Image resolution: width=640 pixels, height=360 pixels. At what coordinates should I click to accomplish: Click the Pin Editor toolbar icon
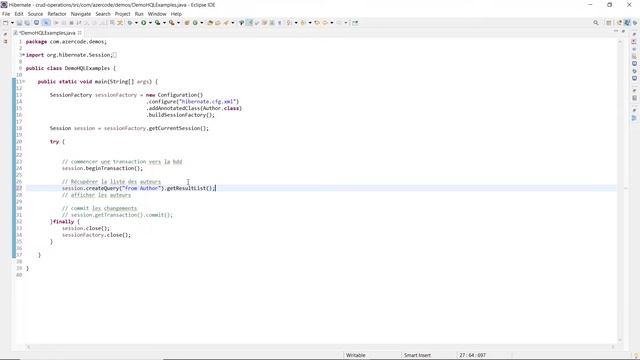tap(355, 23)
